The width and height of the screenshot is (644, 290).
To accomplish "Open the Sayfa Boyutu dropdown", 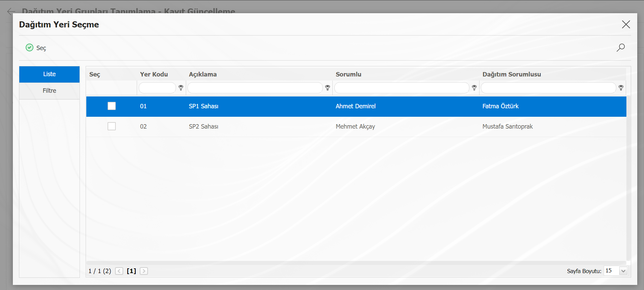I will click(623, 271).
